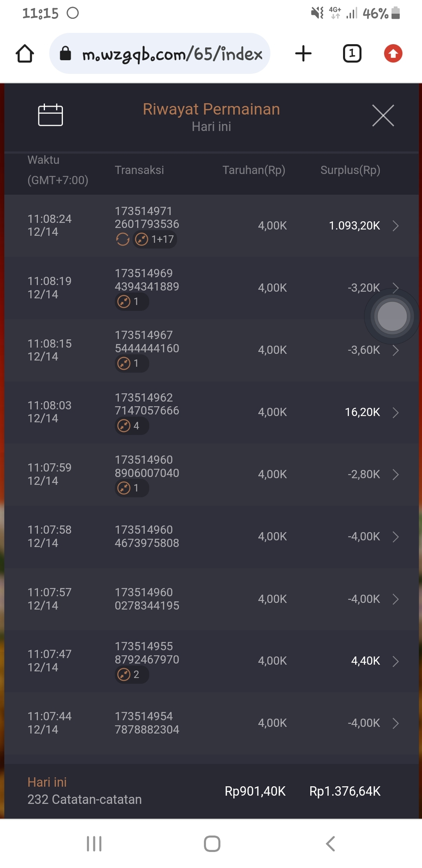Open the tab switcher showing 1 tab
This screenshot has height=868, width=422.
coord(352,54)
